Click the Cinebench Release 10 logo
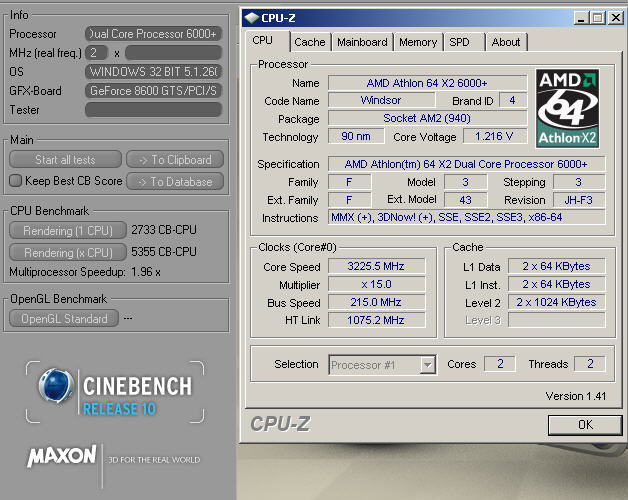Viewport: 628px width, 500px height. 115,392
